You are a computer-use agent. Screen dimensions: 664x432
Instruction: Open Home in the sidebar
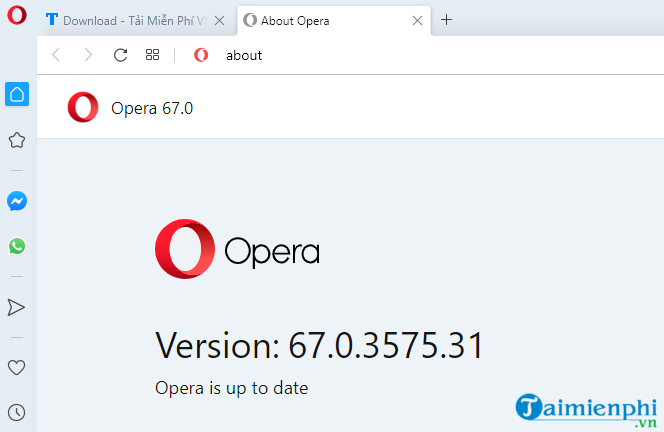click(17, 94)
